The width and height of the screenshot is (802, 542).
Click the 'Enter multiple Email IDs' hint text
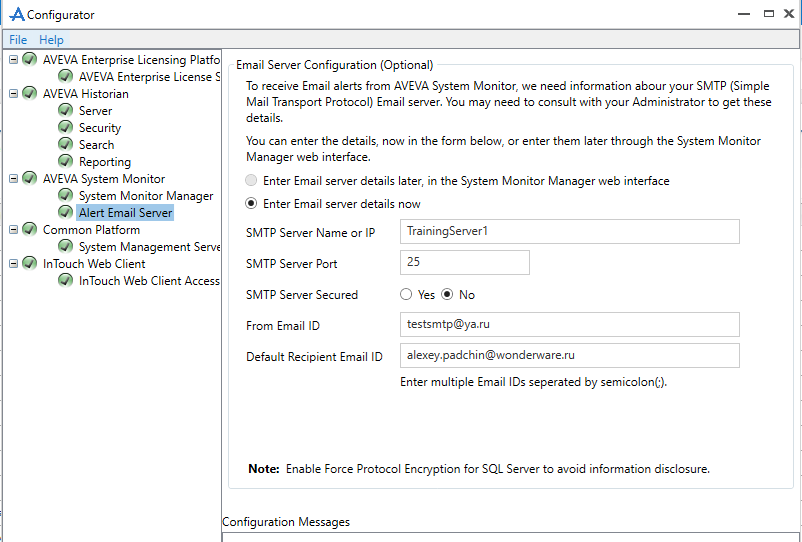click(533, 382)
